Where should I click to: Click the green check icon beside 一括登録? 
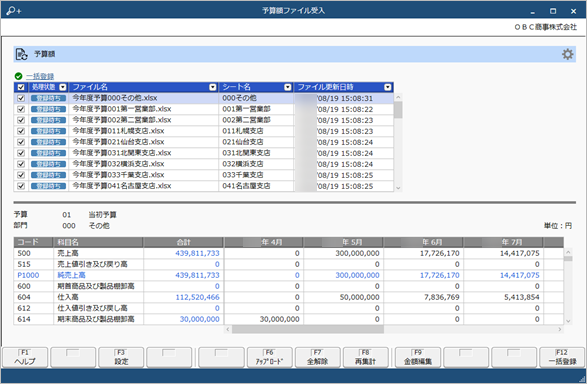coord(18,76)
